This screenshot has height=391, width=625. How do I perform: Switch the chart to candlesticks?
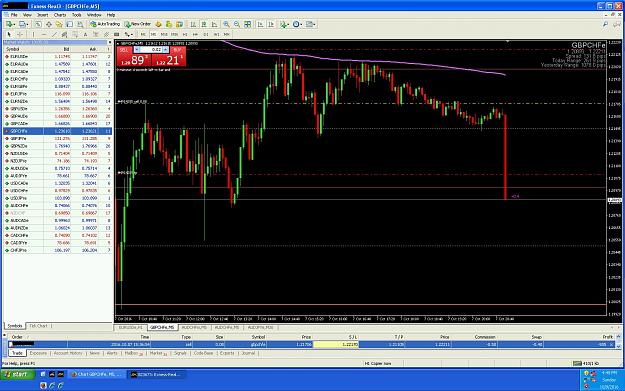(203, 24)
